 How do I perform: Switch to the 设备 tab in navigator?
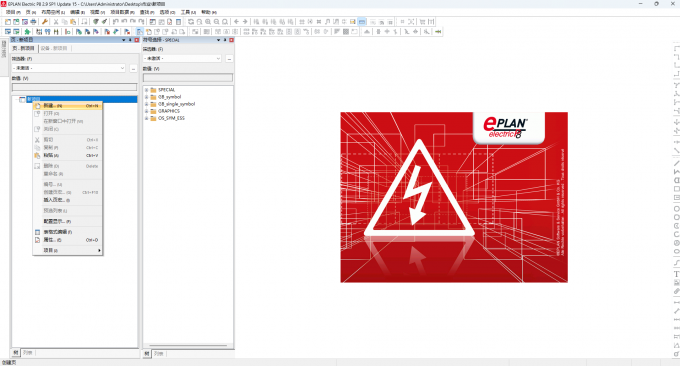(55, 48)
